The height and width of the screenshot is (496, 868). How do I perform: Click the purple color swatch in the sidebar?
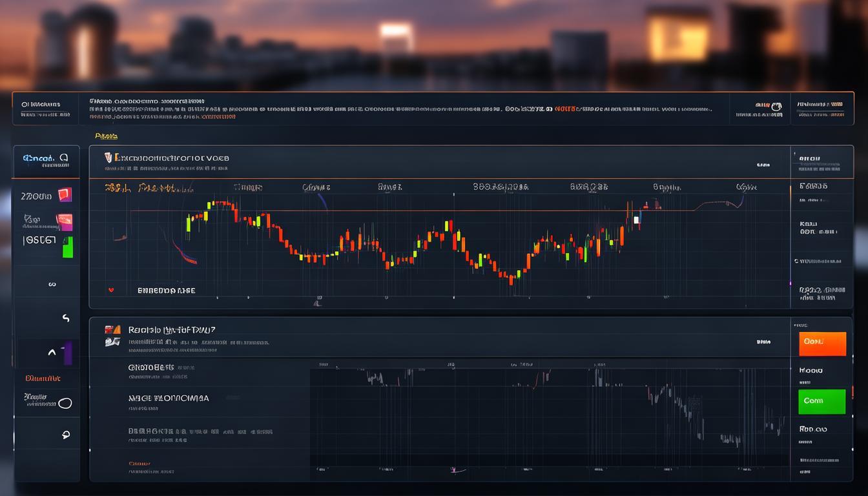point(68,353)
